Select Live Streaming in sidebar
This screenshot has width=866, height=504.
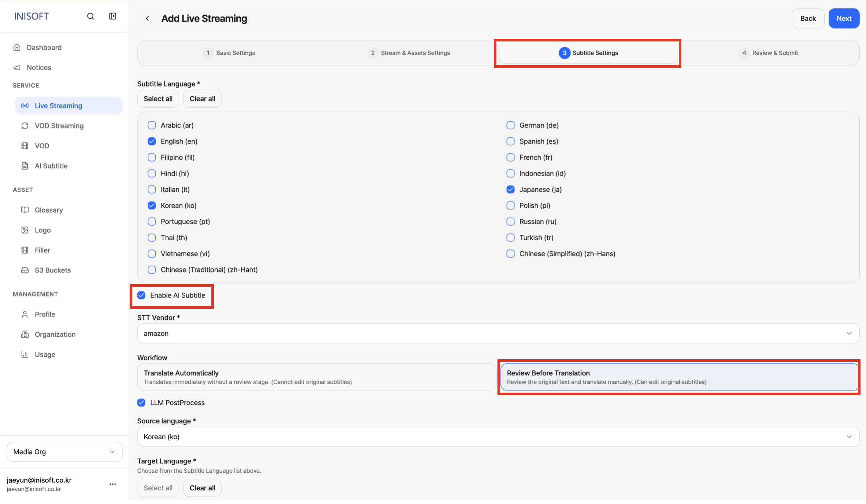click(x=69, y=105)
